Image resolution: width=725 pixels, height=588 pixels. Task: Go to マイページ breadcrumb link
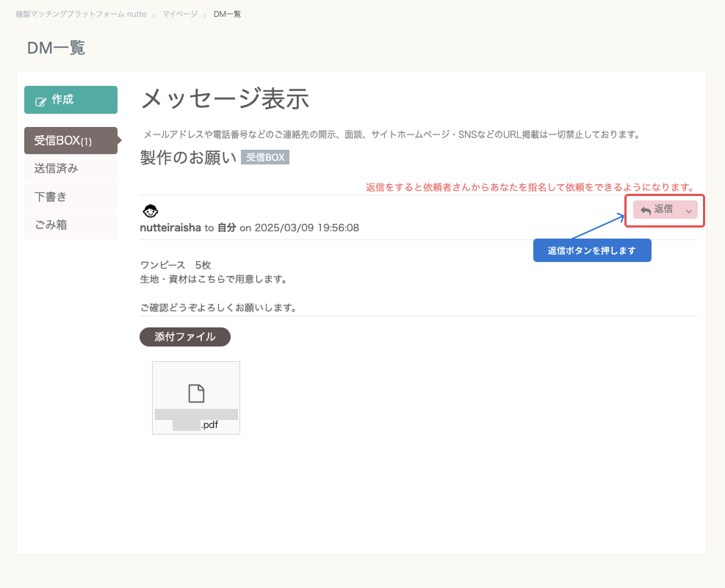click(180, 15)
